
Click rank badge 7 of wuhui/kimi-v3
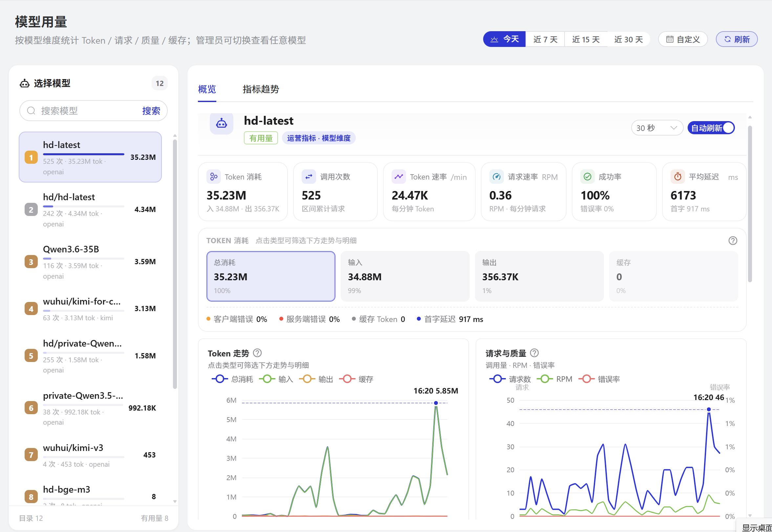[31, 455]
